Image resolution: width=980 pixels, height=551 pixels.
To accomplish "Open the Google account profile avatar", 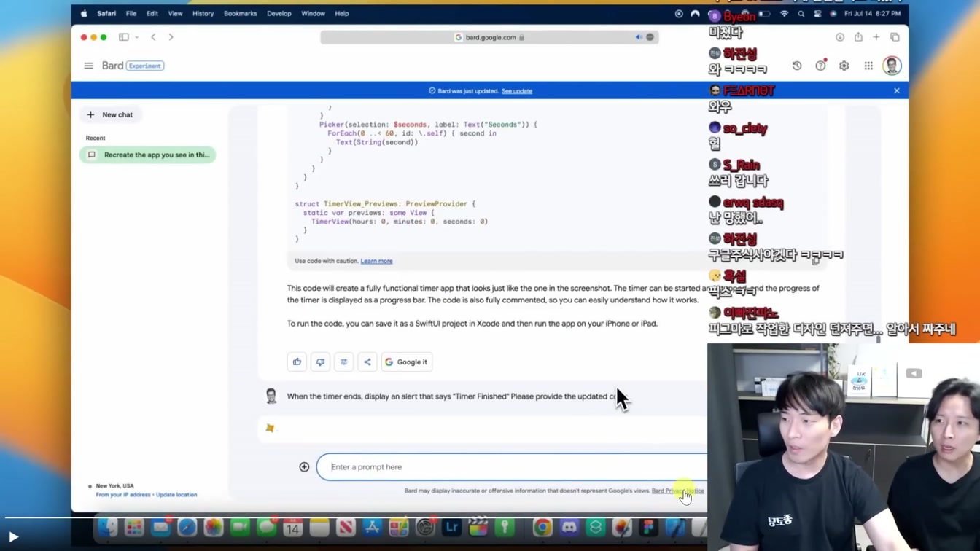I will [892, 66].
